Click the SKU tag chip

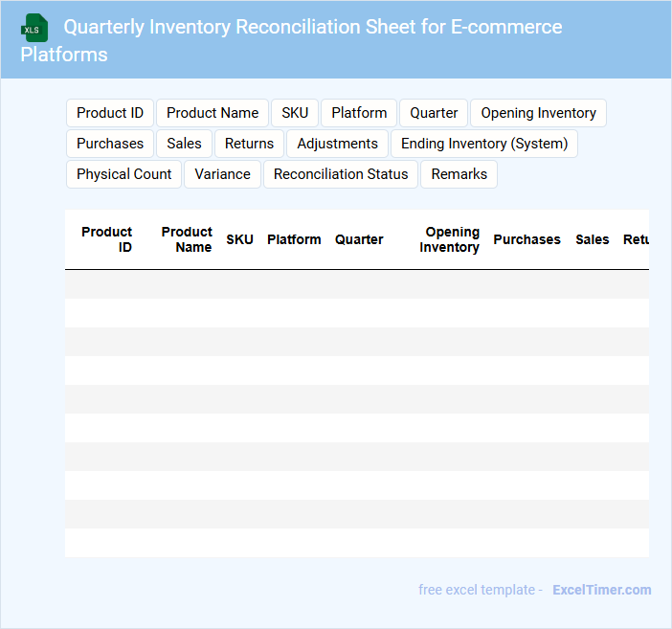tap(295, 113)
